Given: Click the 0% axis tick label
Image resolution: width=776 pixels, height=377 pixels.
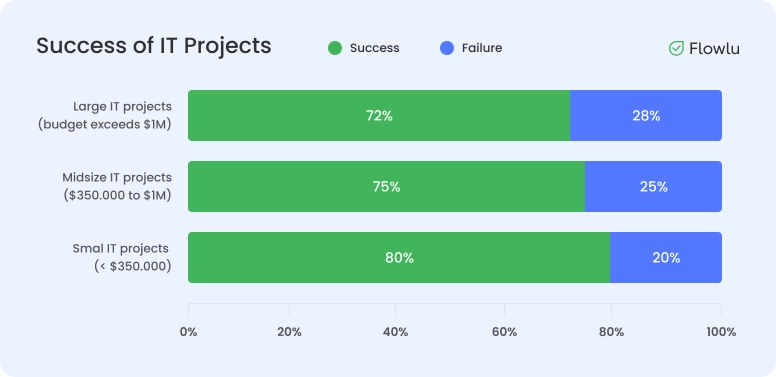Looking at the screenshot, I should pyautogui.click(x=189, y=332).
